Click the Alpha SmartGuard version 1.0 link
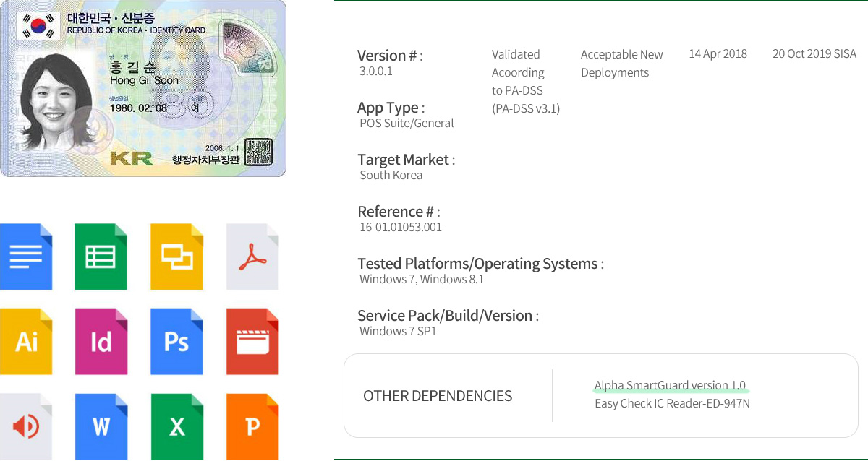The image size is (868, 461). (x=670, y=385)
